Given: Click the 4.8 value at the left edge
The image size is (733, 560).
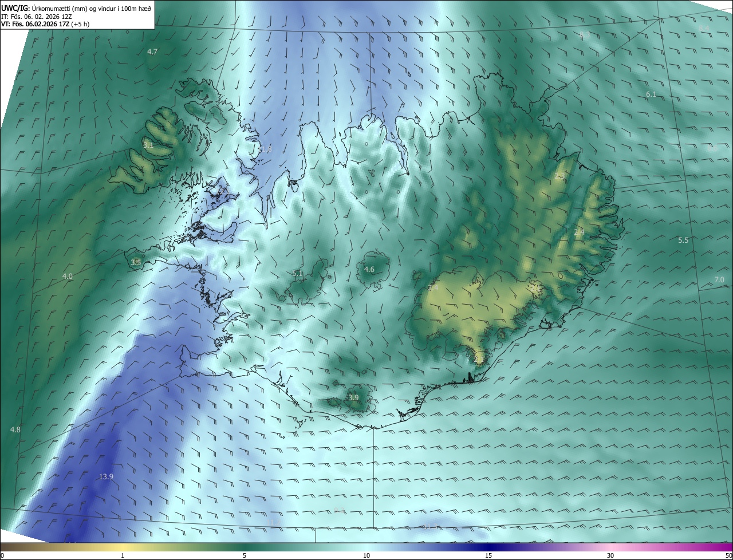Looking at the screenshot, I should click(x=15, y=429).
